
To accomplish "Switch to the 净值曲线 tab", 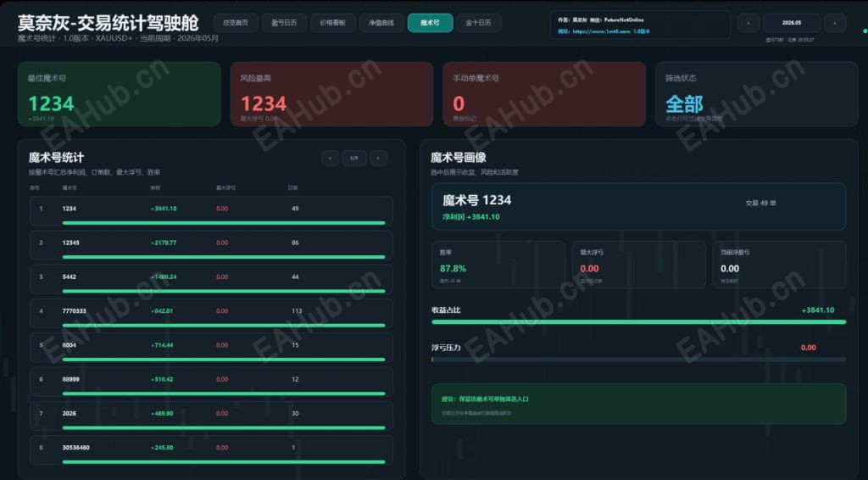I will point(381,23).
